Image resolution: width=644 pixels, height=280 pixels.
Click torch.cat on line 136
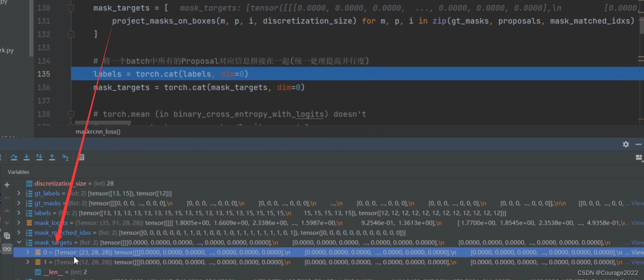(x=185, y=87)
